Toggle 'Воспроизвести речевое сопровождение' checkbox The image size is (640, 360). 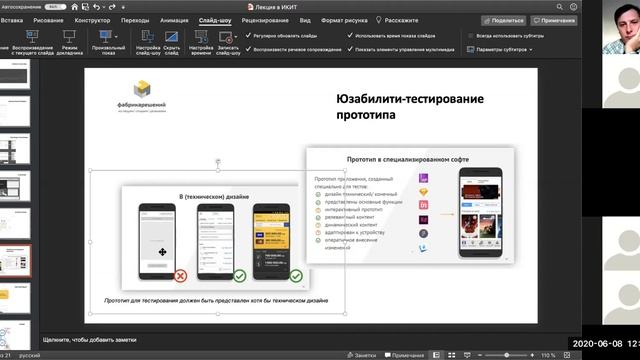(248, 49)
